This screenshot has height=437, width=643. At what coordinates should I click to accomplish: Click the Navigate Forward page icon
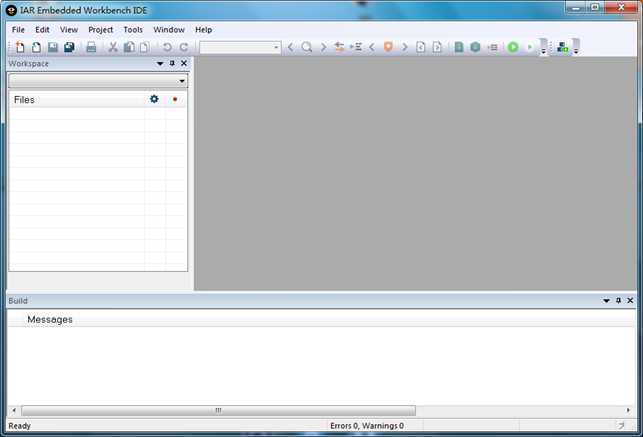pos(437,47)
